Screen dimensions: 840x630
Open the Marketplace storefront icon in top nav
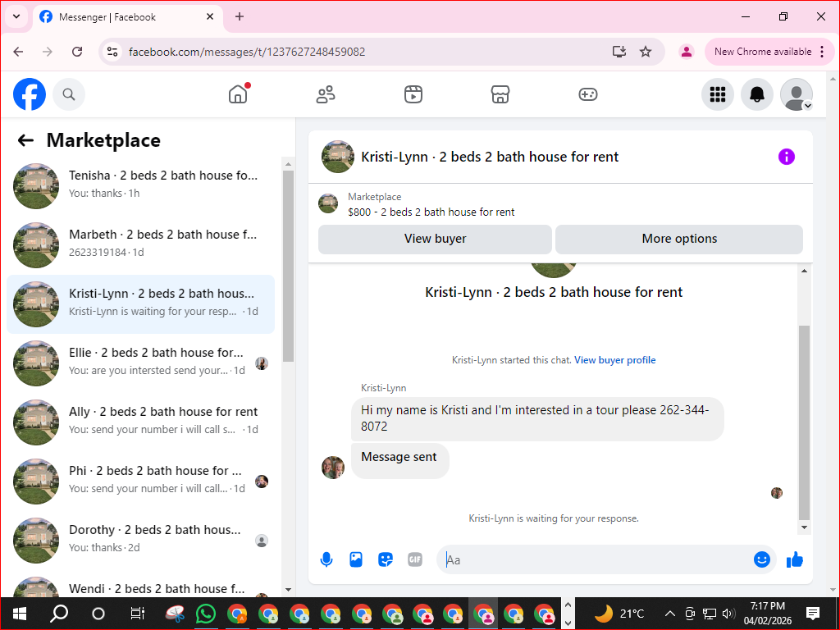point(500,94)
